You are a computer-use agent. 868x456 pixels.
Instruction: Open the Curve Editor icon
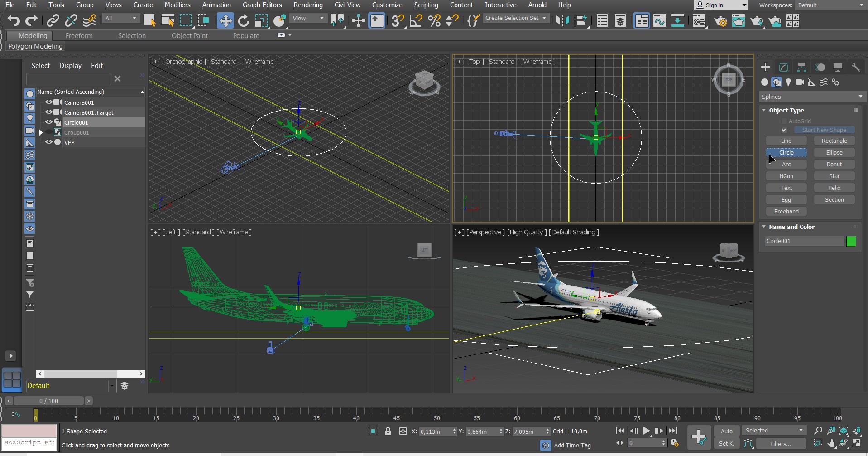click(660, 21)
